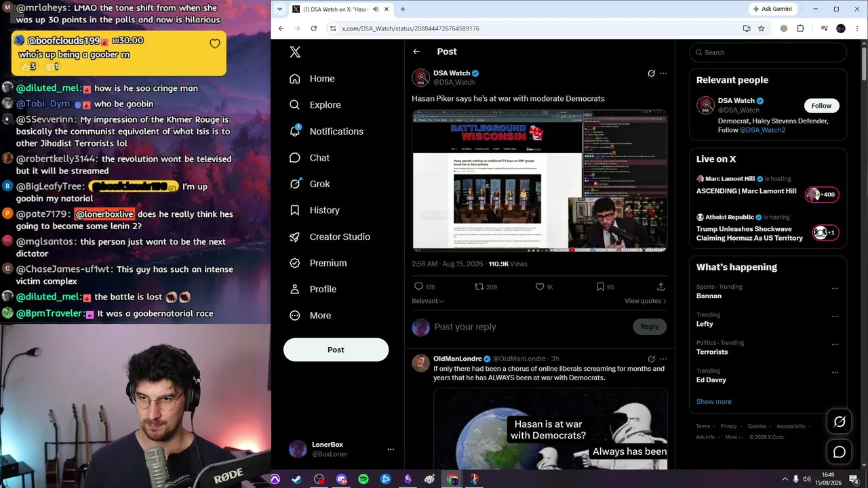The width and height of the screenshot is (868, 488).
Task: Open options for the Bannan trend
Action: click(x=835, y=288)
